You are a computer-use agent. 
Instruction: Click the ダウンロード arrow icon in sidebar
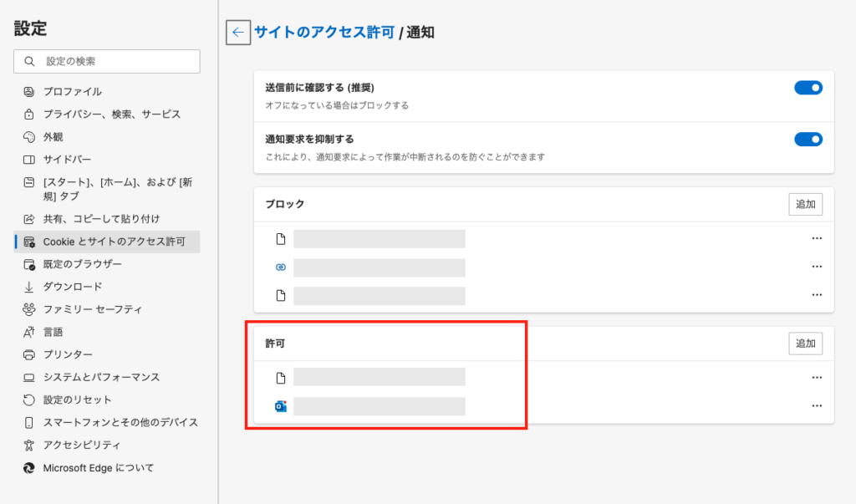[28, 287]
